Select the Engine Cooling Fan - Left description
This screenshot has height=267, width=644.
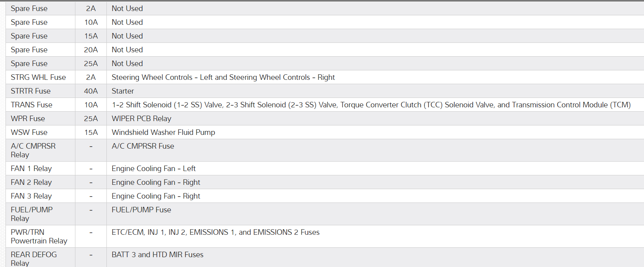154,169
